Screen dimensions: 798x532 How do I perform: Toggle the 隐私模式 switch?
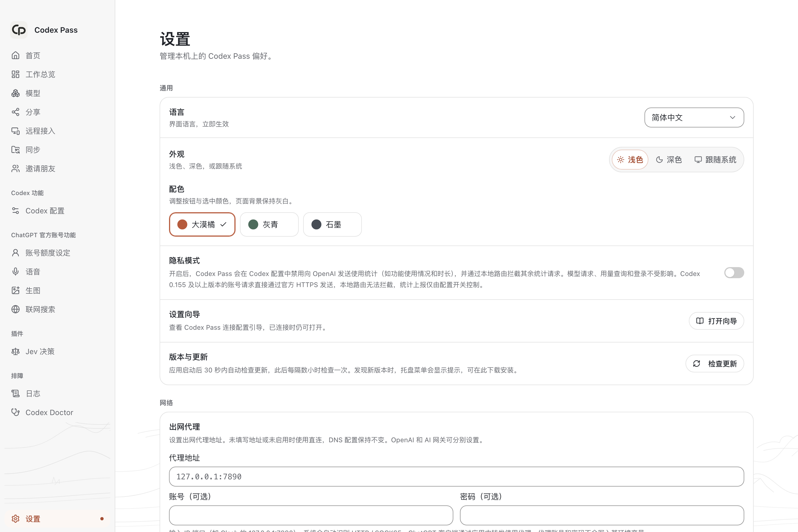pyautogui.click(x=734, y=273)
